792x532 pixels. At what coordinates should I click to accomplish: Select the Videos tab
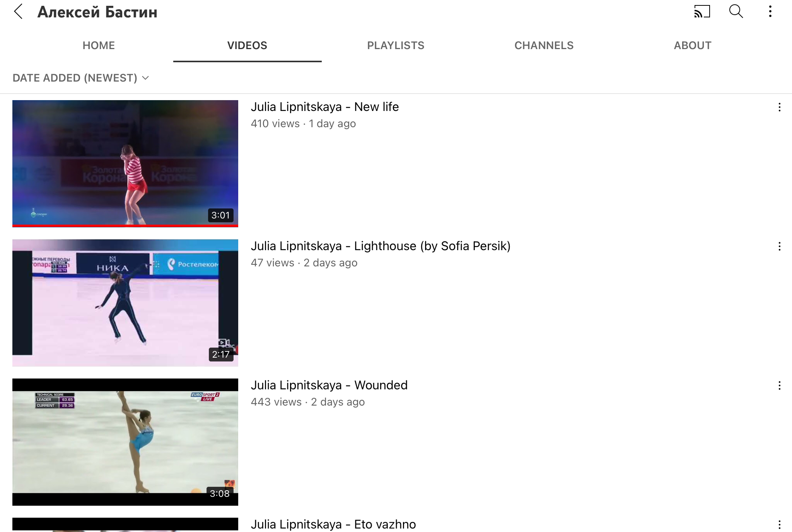pyautogui.click(x=247, y=46)
